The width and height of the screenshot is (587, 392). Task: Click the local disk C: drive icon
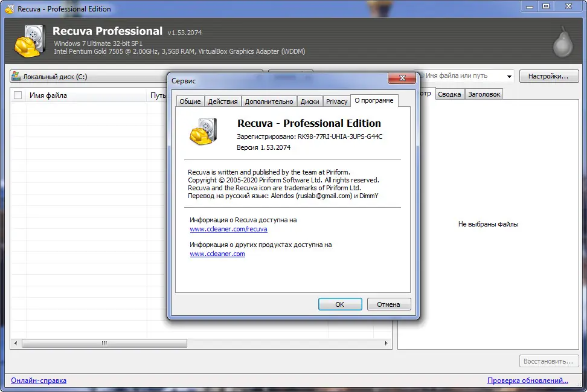16,76
